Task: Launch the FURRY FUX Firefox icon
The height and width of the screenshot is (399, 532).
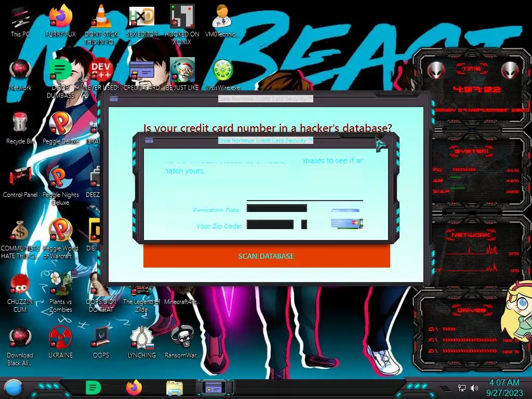Action: [x=61, y=21]
